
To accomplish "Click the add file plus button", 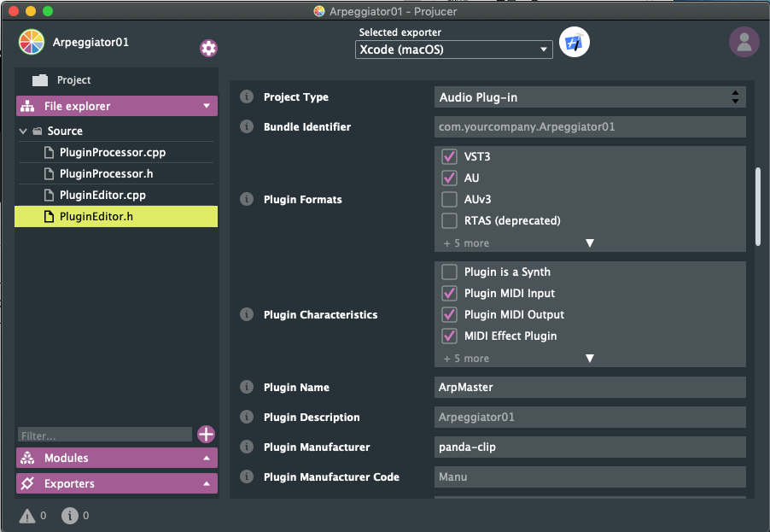I will (x=207, y=435).
